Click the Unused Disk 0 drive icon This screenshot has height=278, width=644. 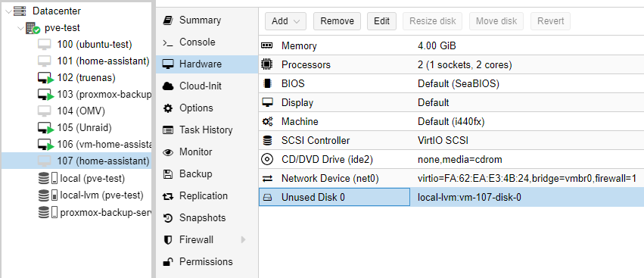[267, 198]
